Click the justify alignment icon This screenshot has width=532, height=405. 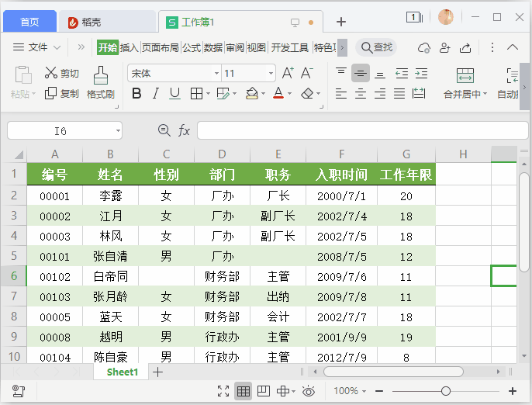(x=399, y=93)
